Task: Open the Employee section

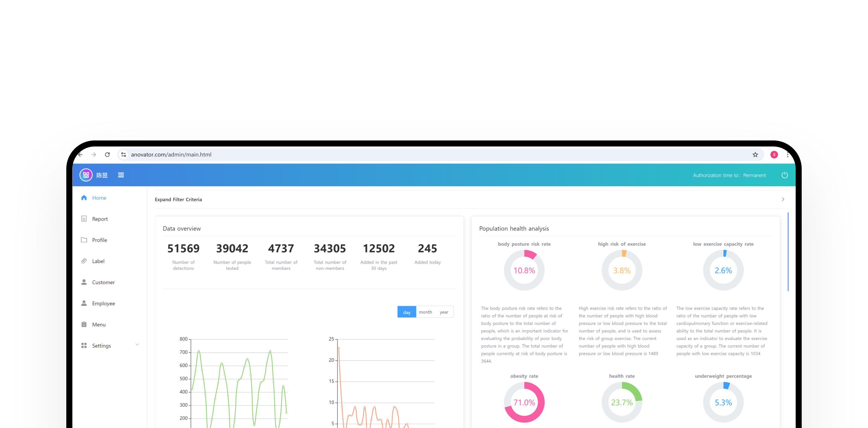Action: tap(110, 303)
